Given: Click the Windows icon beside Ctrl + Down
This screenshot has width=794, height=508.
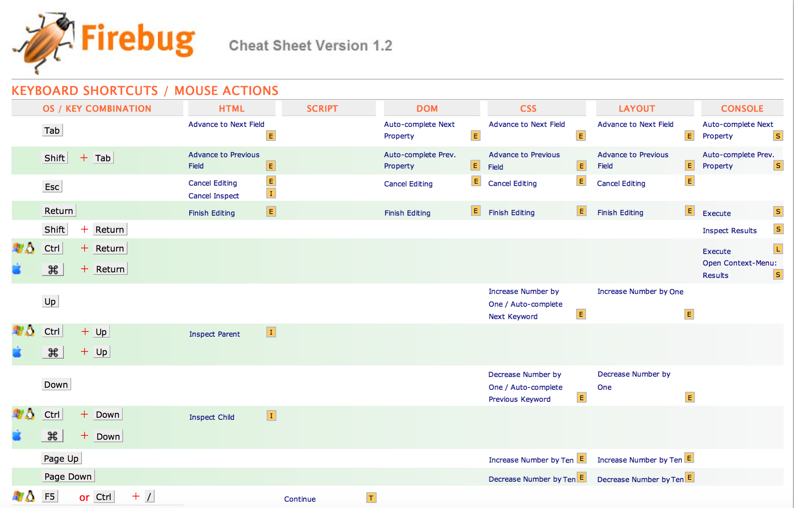Looking at the screenshot, I should tap(18, 414).
